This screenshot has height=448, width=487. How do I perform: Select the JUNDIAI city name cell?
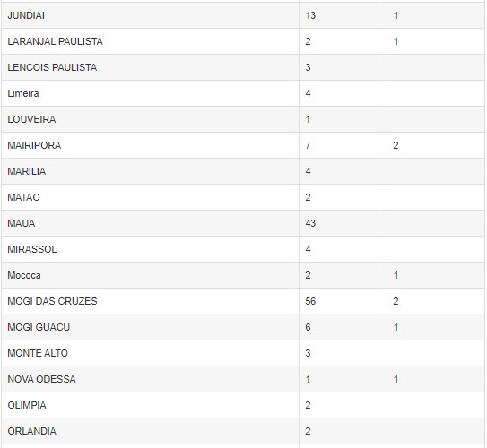tap(151, 15)
